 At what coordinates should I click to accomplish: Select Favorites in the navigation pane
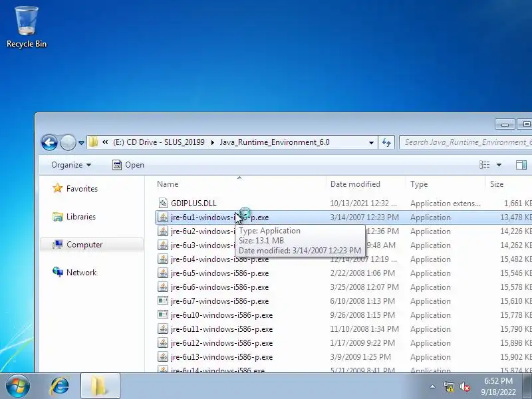[82, 189]
